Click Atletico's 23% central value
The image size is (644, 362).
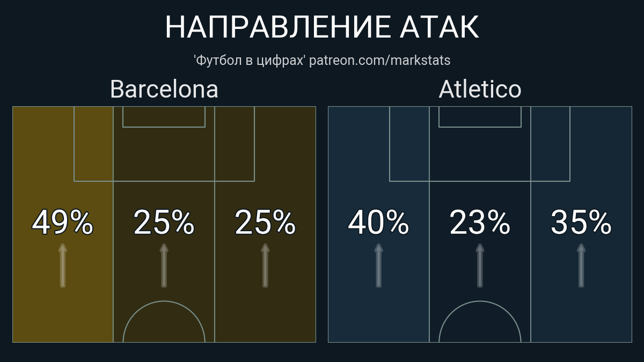(x=480, y=223)
